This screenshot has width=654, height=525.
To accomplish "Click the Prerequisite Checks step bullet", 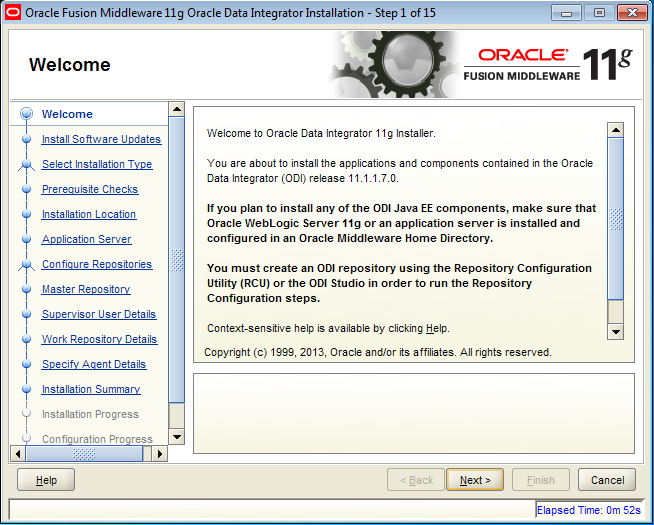I will tap(26, 189).
